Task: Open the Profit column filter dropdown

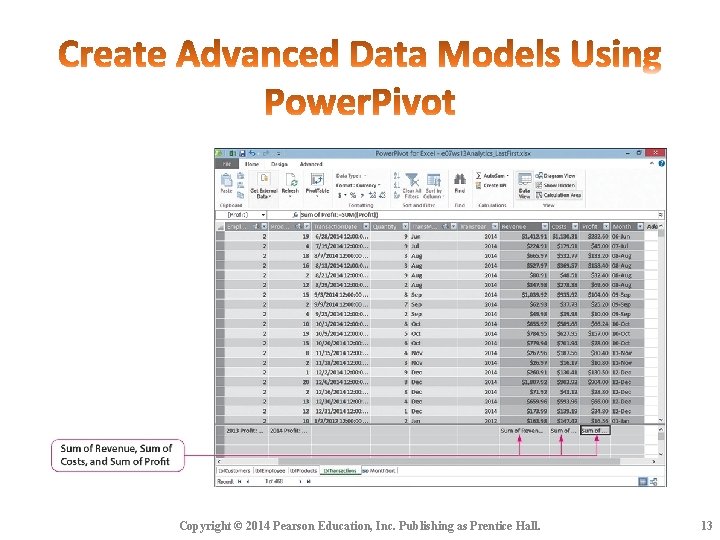Action: (x=606, y=226)
